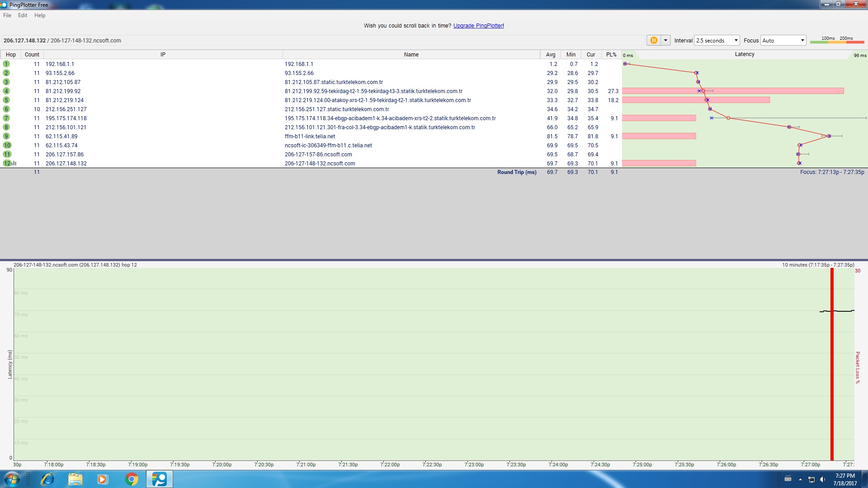Viewport: 868px width, 488px height.
Task: Select hop 10 green circle icon
Action: [7, 145]
